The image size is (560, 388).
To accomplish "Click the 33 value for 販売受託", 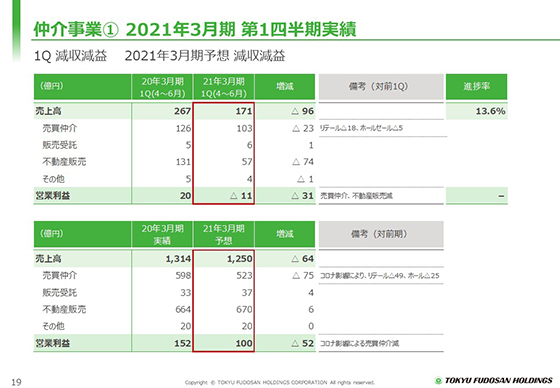I will click(x=186, y=293).
